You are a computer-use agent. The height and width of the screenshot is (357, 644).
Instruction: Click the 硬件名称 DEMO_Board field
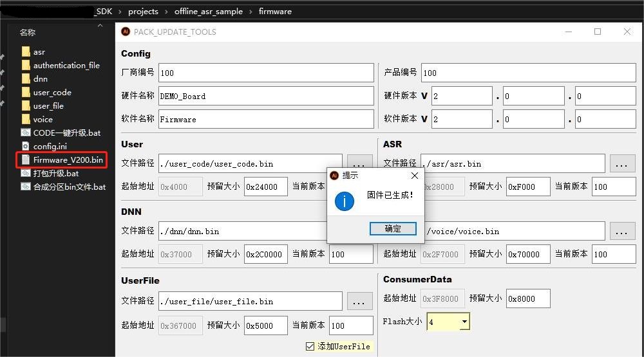click(265, 96)
